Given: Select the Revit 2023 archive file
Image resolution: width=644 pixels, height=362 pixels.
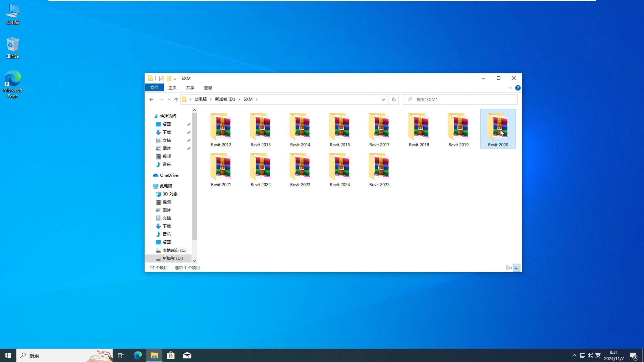Looking at the screenshot, I should pyautogui.click(x=300, y=170).
